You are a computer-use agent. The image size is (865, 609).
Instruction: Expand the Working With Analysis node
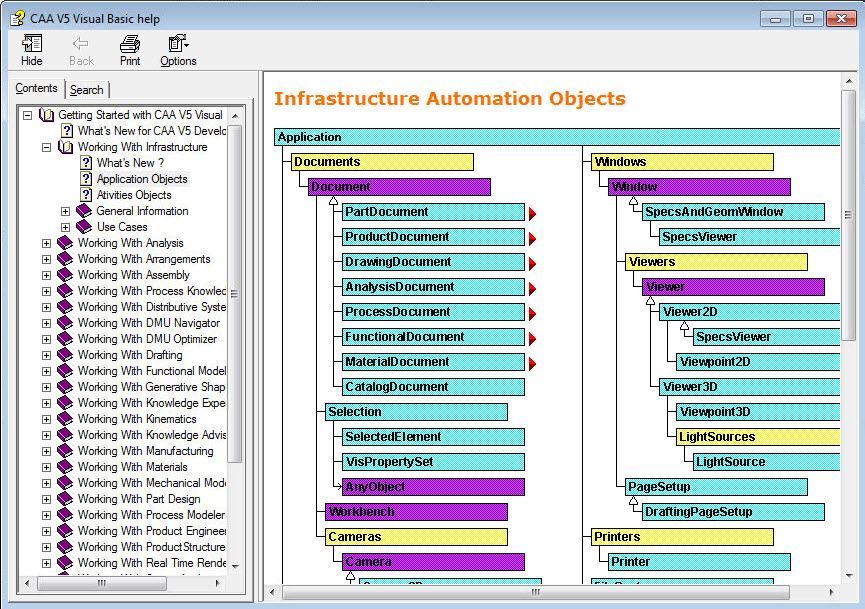click(x=46, y=243)
